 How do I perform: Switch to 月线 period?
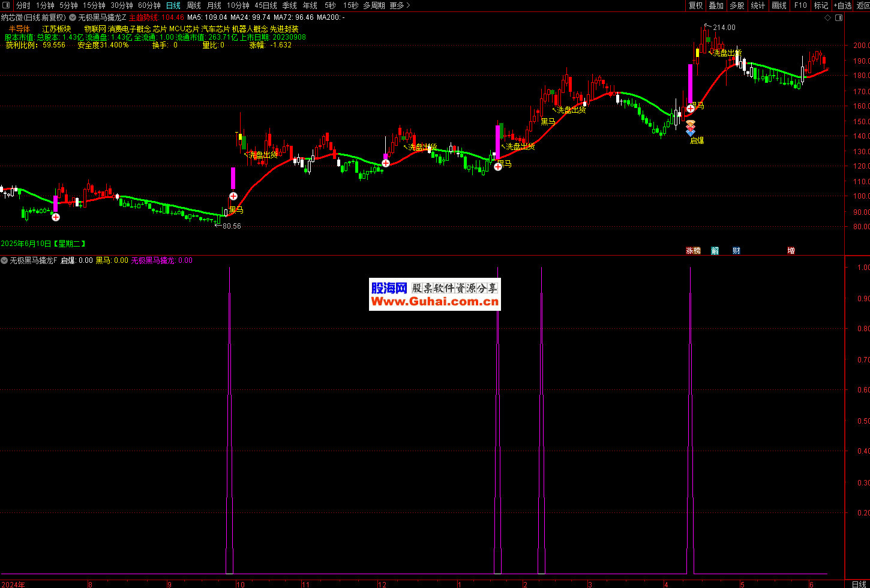(x=214, y=5)
